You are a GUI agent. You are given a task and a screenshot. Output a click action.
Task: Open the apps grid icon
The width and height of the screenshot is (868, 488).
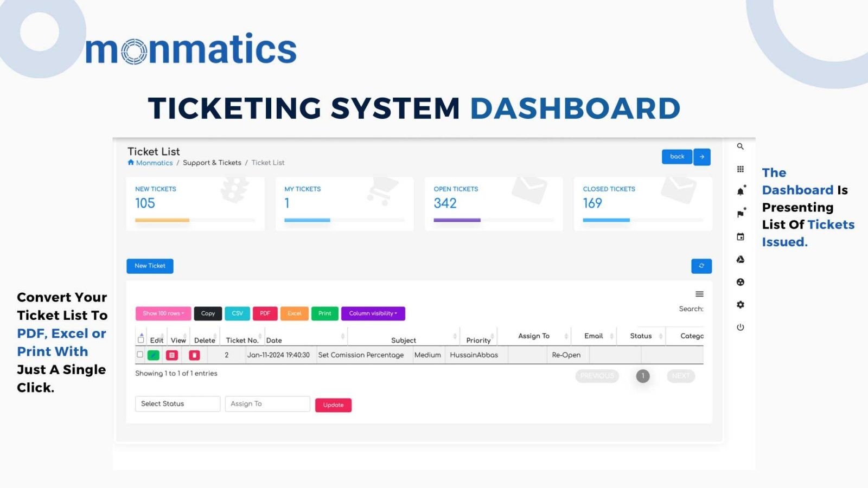click(740, 169)
